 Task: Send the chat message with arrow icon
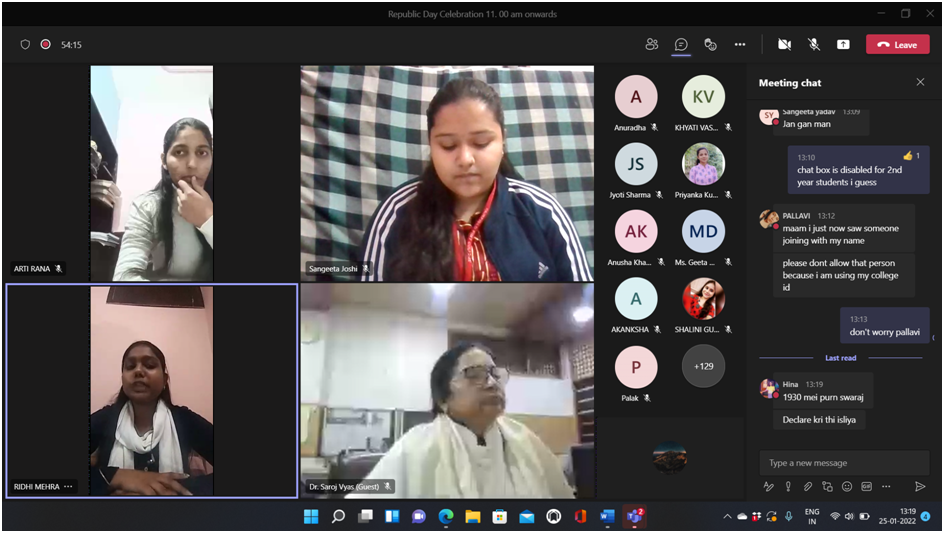[920, 487]
